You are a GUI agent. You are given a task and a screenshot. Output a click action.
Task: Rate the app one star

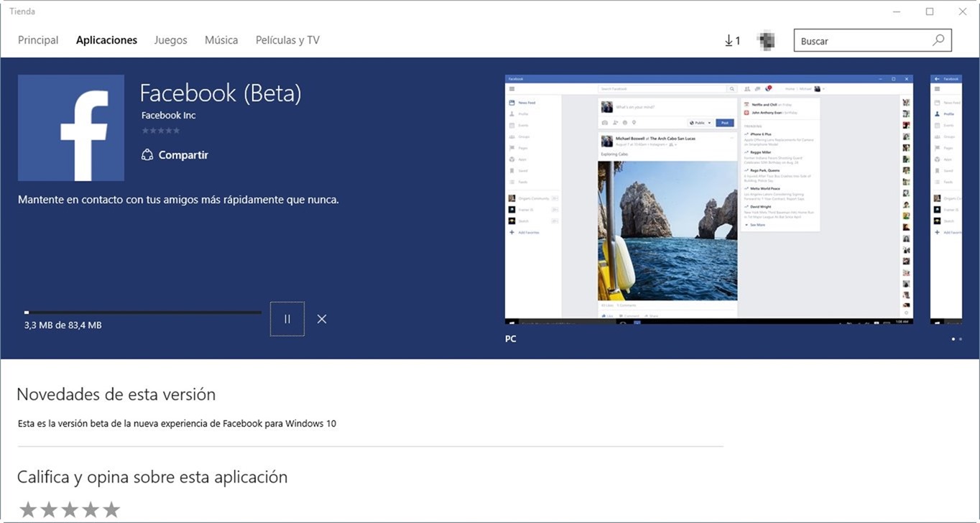pos(28,509)
